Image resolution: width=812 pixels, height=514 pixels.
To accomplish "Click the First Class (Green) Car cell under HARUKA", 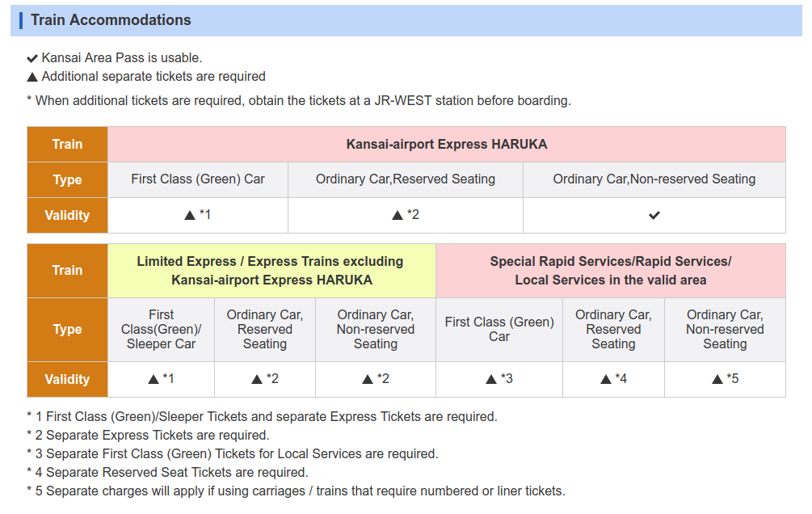I will coord(198,179).
